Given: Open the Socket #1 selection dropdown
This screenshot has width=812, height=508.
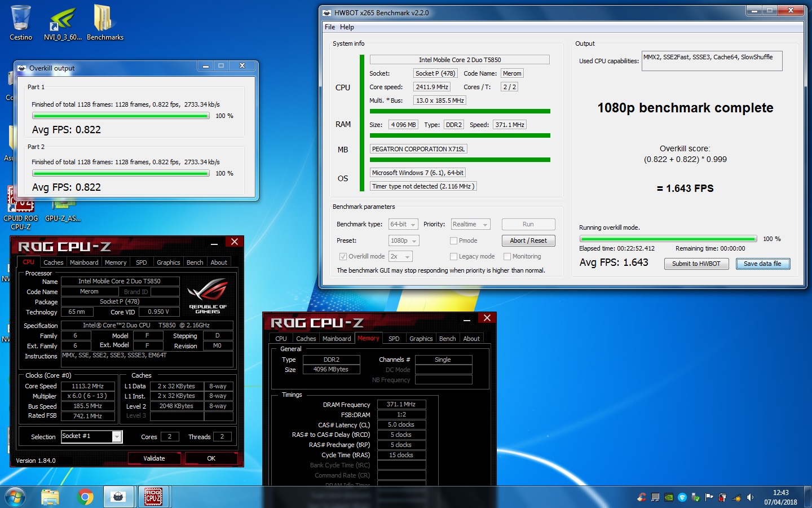Looking at the screenshot, I should [91, 436].
